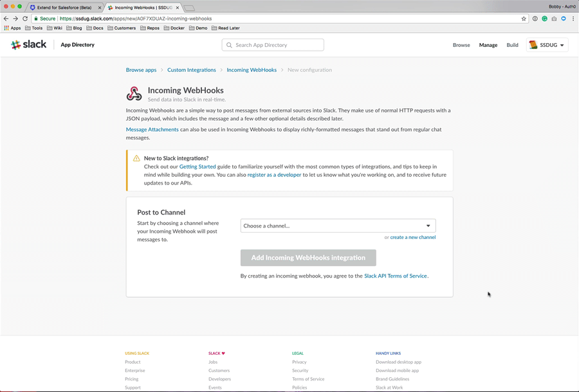
Task: Click App Directory header label
Action: pos(78,44)
